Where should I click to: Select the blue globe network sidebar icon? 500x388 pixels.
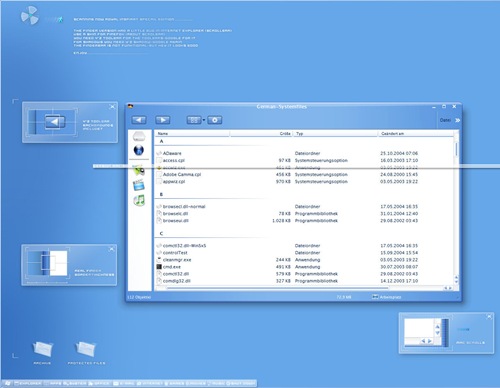point(139,150)
